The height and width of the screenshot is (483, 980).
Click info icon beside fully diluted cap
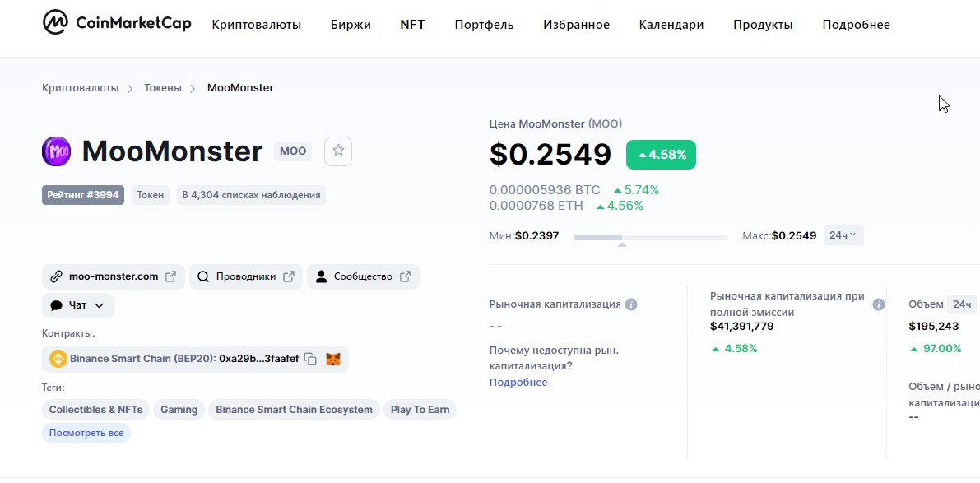(879, 304)
